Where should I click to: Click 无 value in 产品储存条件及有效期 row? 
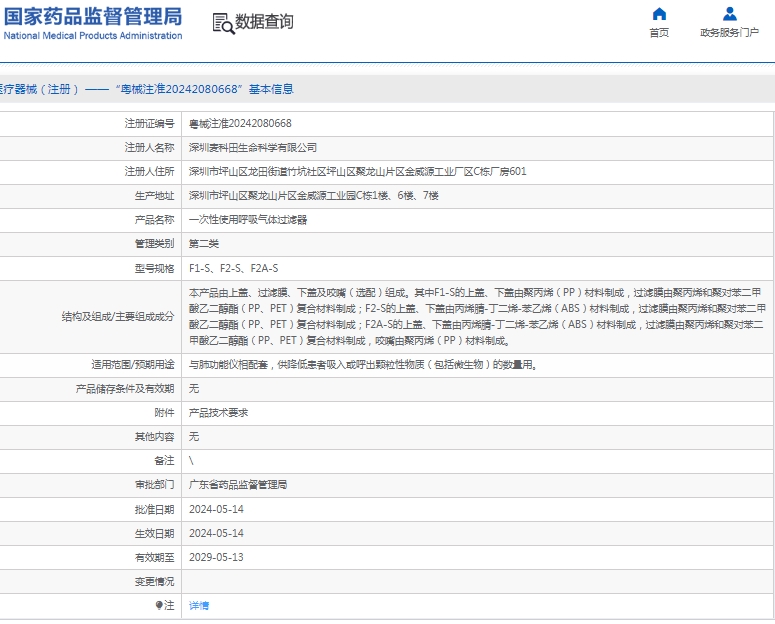click(x=194, y=389)
